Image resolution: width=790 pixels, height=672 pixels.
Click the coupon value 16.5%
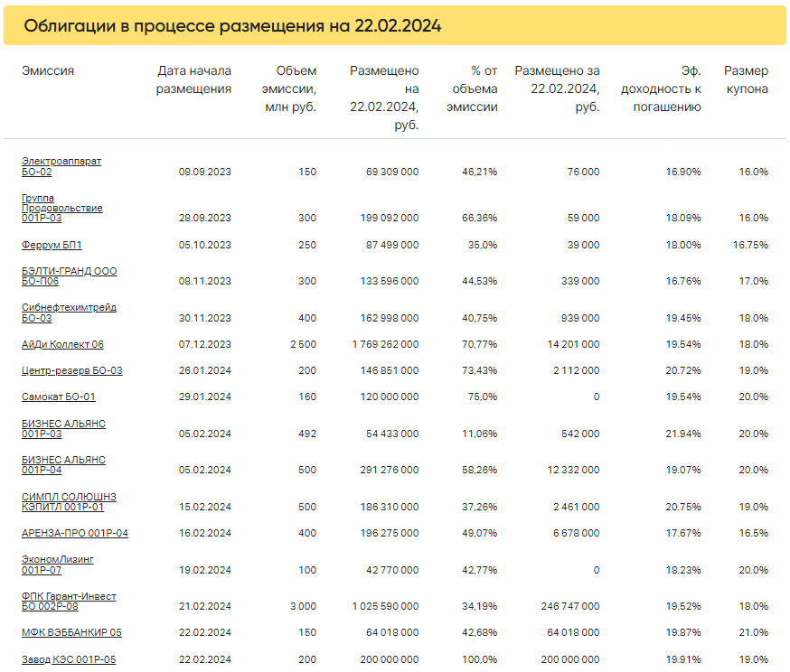click(x=753, y=533)
